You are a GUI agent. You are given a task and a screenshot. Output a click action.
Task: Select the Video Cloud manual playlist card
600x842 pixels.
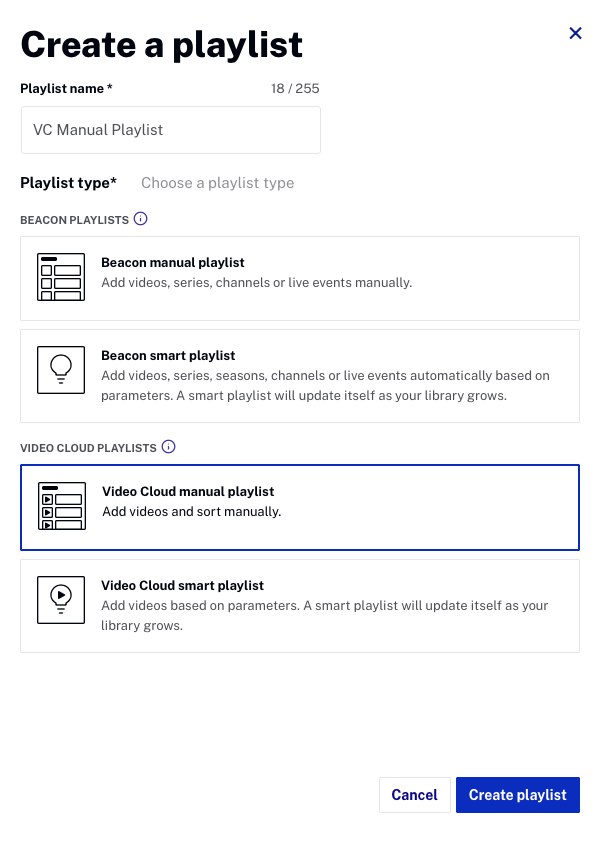(300, 507)
